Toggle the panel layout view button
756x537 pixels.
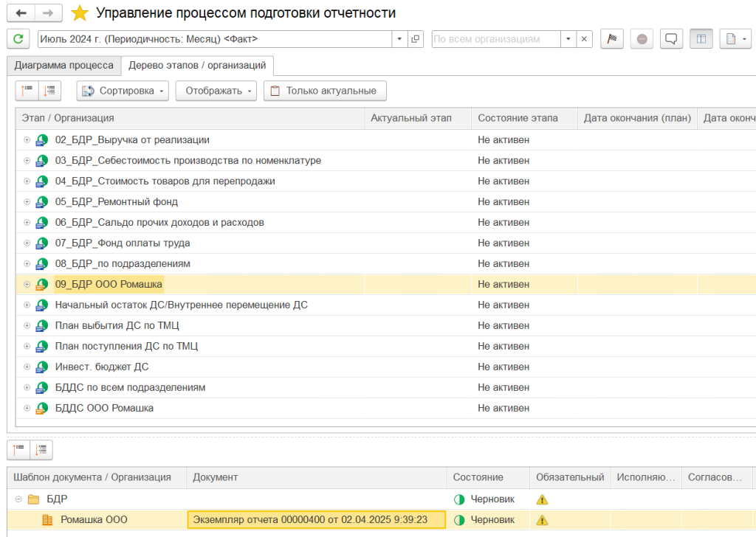click(701, 39)
